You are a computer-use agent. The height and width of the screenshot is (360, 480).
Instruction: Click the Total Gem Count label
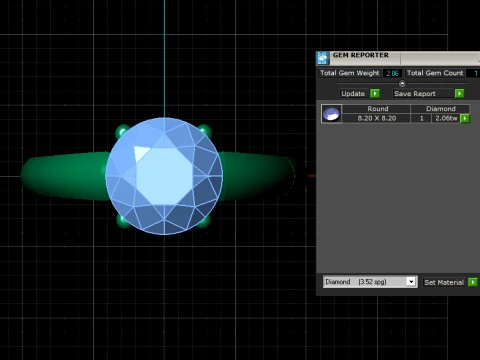435,73
